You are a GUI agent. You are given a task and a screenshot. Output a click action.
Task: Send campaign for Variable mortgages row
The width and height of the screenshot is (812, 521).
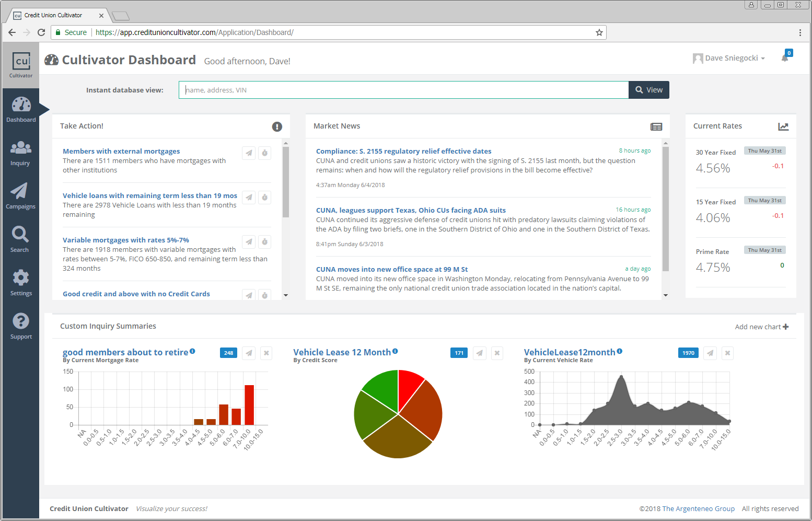pos(249,242)
